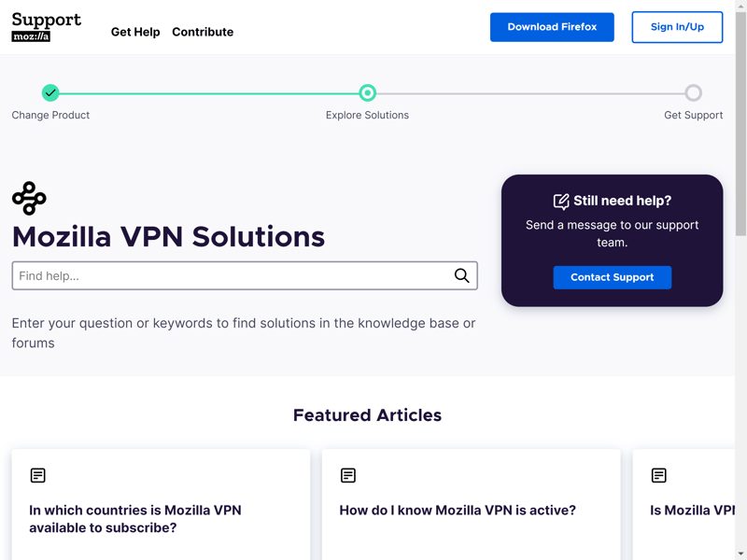The width and height of the screenshot is (747, 560).
Task: Click the Explore Solutions step label
Action: coord(367,115)
